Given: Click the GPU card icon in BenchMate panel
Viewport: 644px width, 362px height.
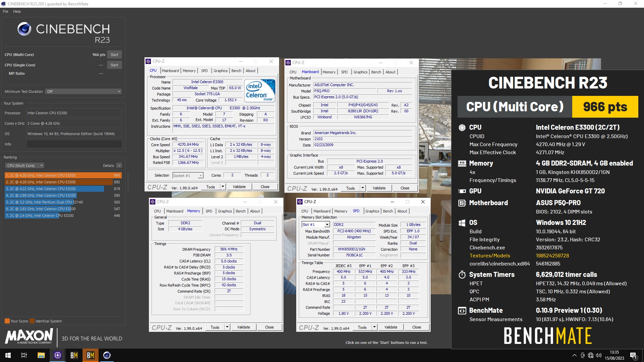Looking at the screenshot, I should (x=462, y=191).
